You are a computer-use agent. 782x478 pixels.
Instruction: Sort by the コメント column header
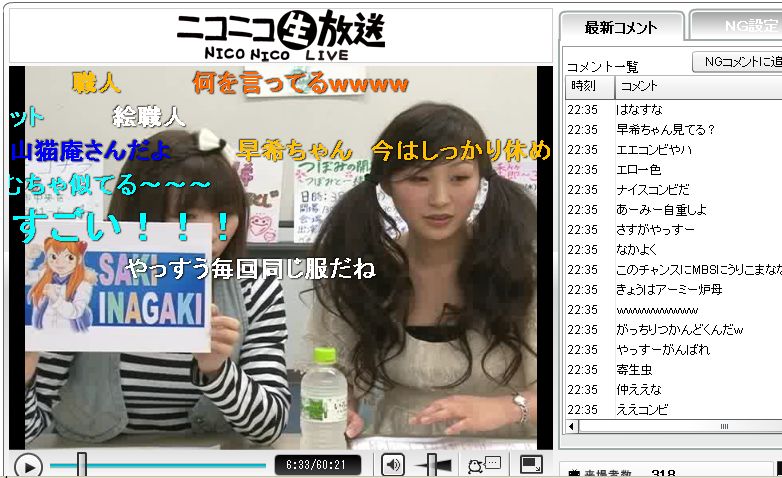699,87
